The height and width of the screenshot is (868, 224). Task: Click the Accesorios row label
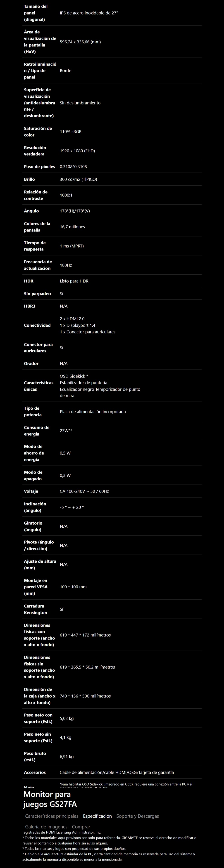35,772
